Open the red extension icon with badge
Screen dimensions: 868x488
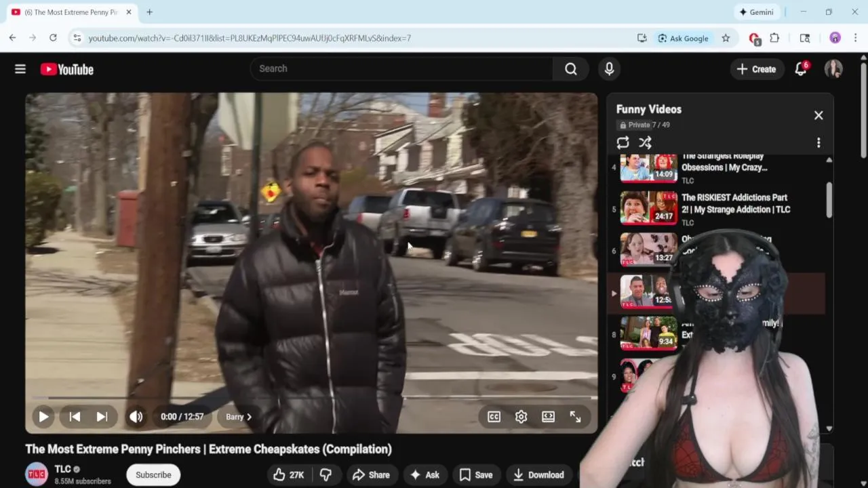click(754, 39)
